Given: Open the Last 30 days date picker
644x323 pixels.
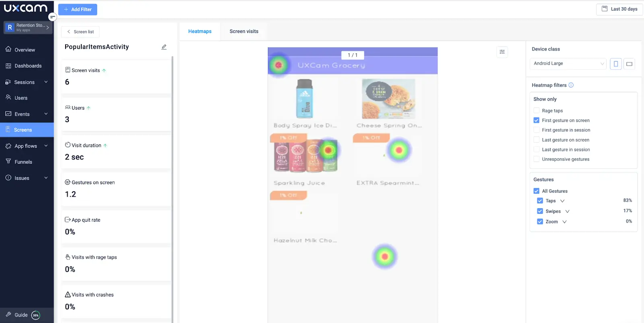Looking at the screenshot, I should [x=619, y=9].
